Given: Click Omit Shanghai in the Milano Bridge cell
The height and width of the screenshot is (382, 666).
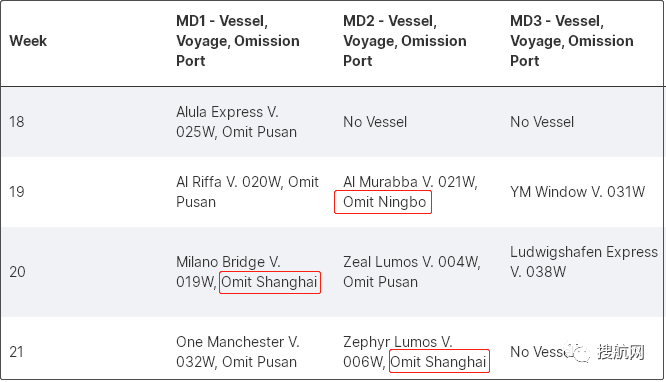Looking at the screenshot, I should click(270, 282).
